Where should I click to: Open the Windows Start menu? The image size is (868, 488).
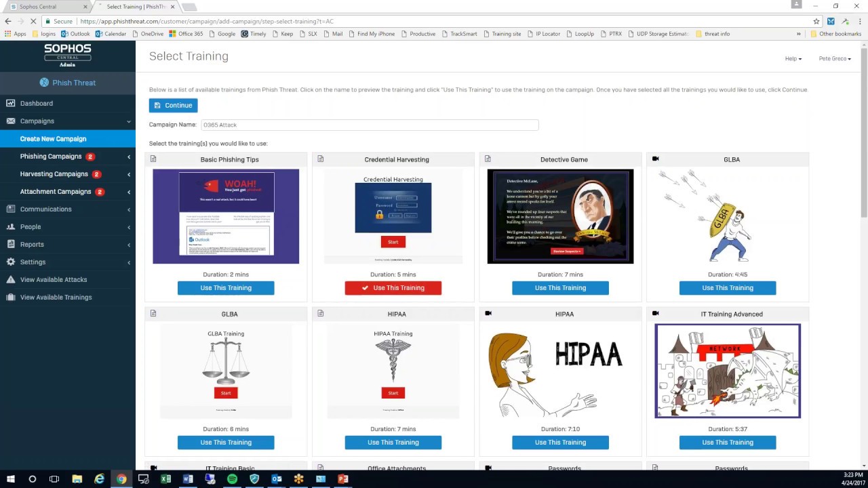click(x=10, y=479)
